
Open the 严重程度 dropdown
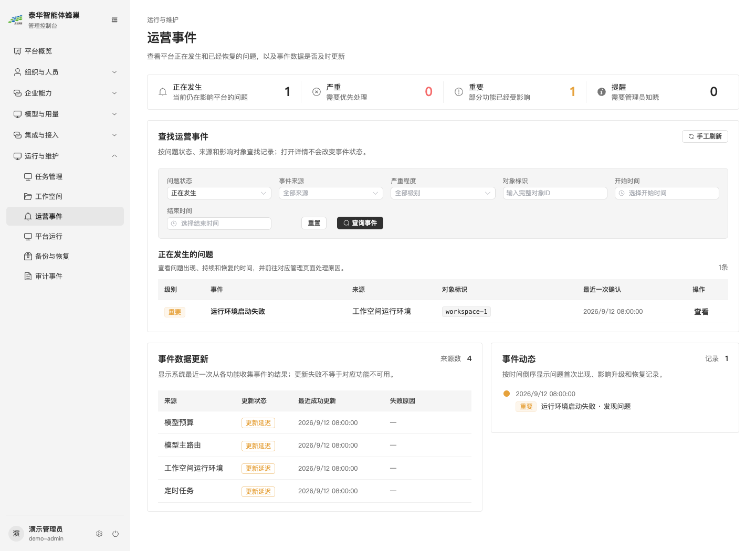coord(443,193)
